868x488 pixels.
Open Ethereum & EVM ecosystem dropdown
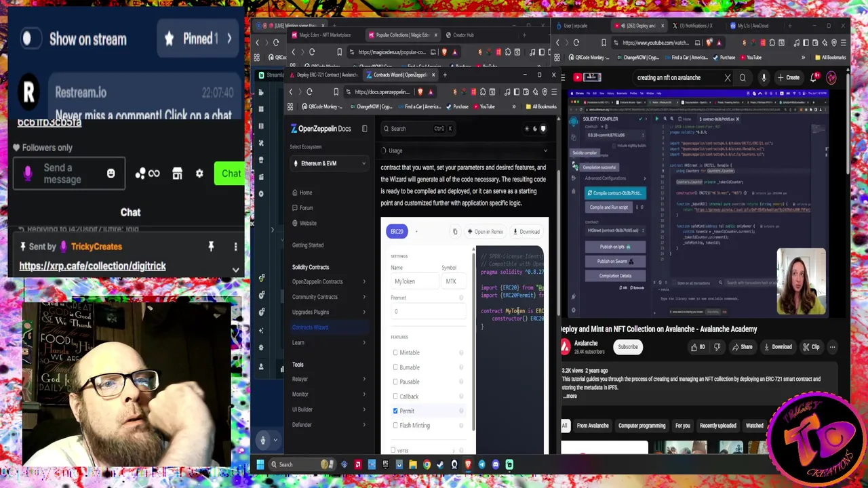point(329,163)
